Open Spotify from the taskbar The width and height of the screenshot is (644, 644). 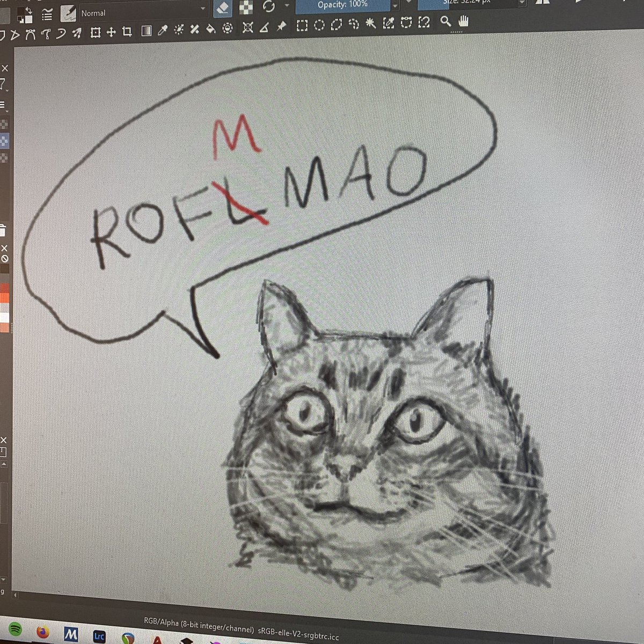pyautogui.click(x=15, y=628)
